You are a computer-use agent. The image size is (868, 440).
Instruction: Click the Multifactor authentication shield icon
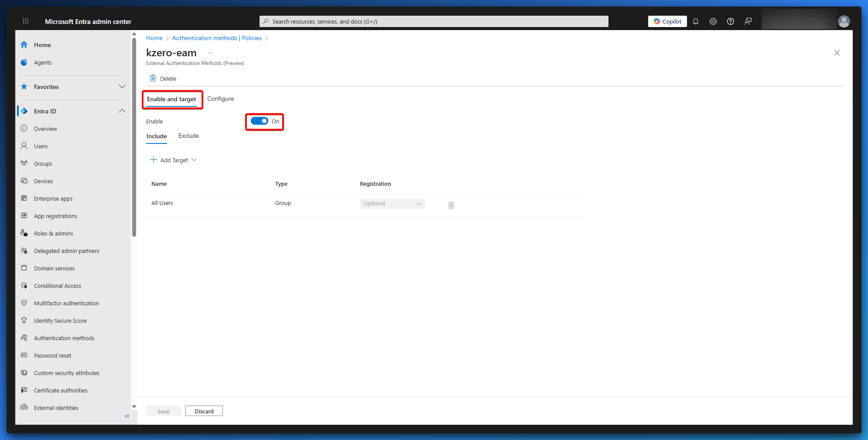(24, 303)
